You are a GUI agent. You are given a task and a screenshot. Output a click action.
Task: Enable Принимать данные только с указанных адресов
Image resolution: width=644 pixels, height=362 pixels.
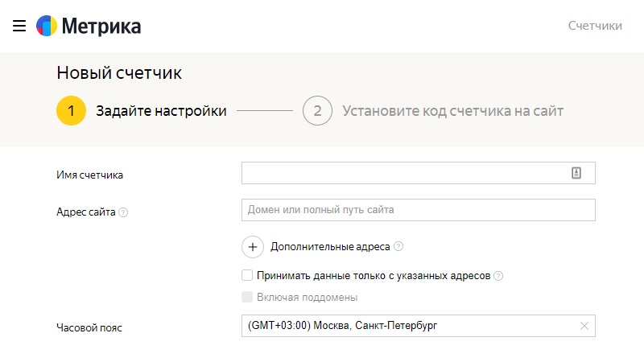[x=248, y=275]
